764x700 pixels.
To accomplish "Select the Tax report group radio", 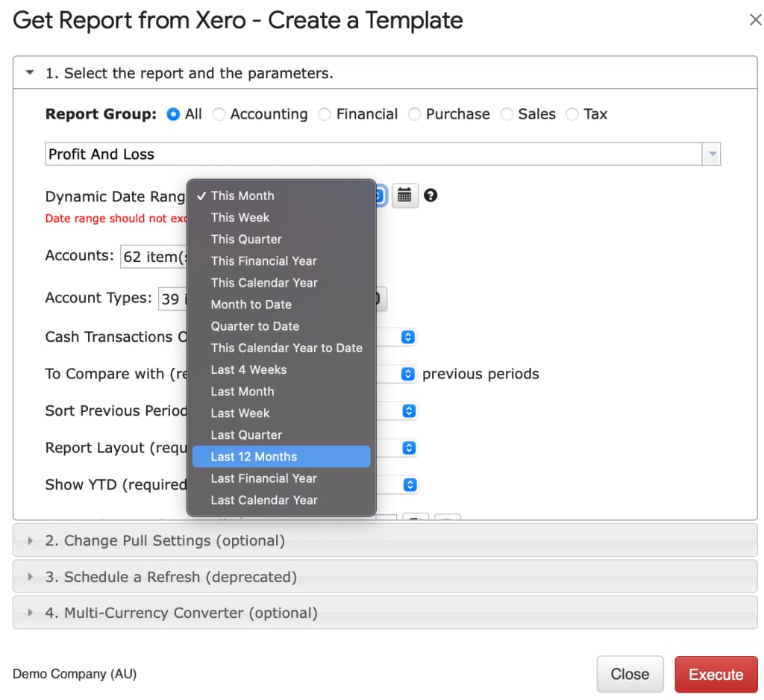I will [572, 114].
